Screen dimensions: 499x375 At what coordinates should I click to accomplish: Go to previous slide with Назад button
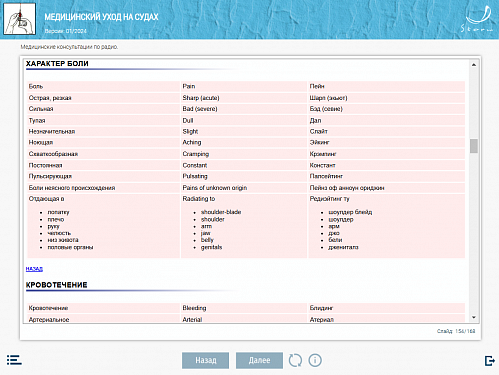pyautogui.click(x=205, y=360)
